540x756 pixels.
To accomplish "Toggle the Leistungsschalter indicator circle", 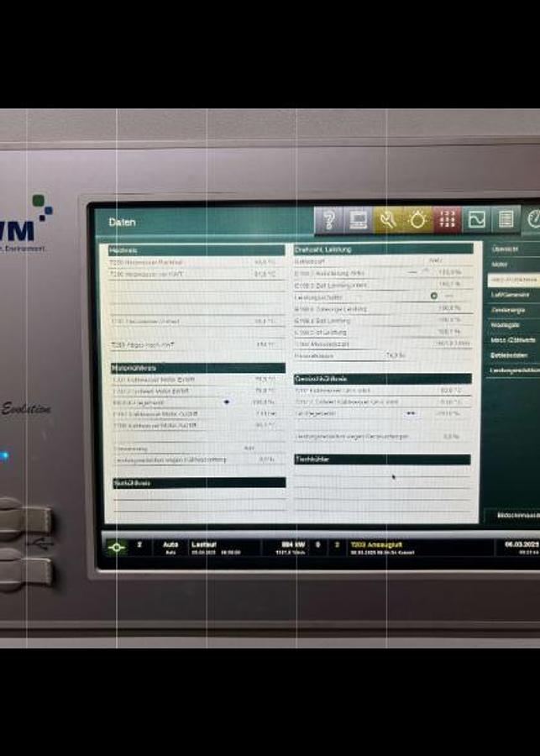I will point(434,296).
